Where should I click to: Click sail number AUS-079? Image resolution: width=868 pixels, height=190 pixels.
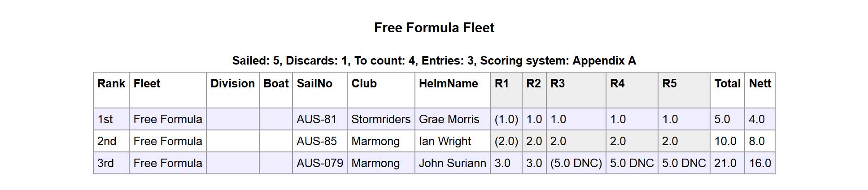pos(319,164)
